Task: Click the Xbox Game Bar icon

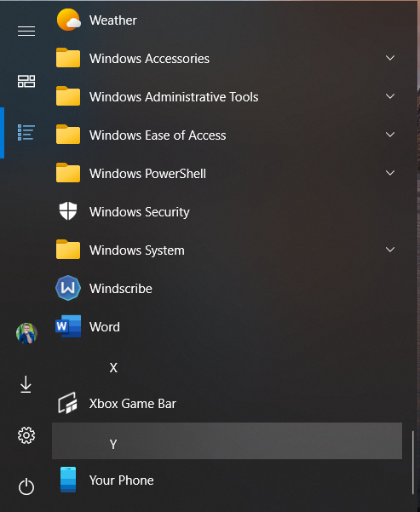Action: (68, 403)
